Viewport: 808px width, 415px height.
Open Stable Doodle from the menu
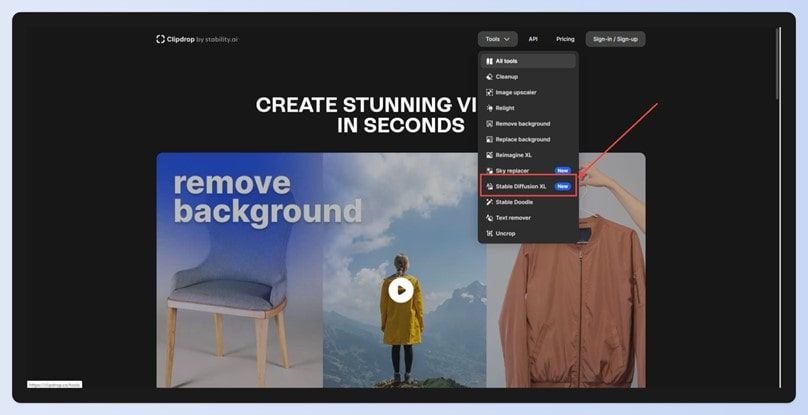528,202
